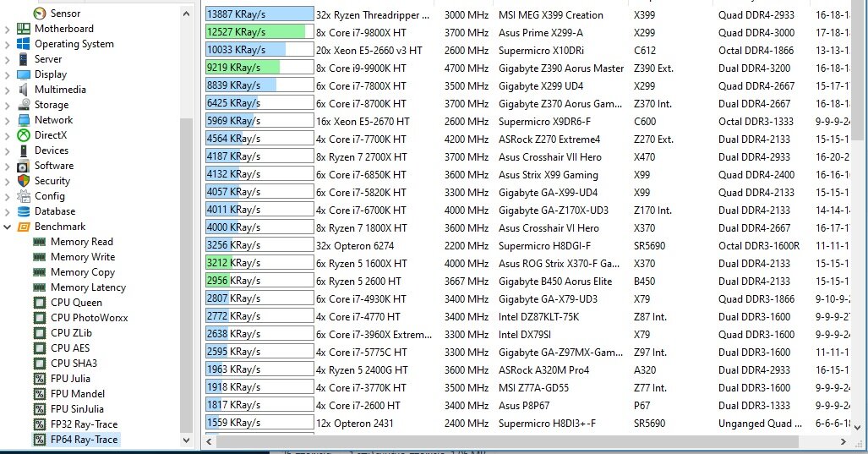The height and width of the screenshot is (454, 868).
Task: Select row 32x Opteron 6274
Action: (354, 246)
